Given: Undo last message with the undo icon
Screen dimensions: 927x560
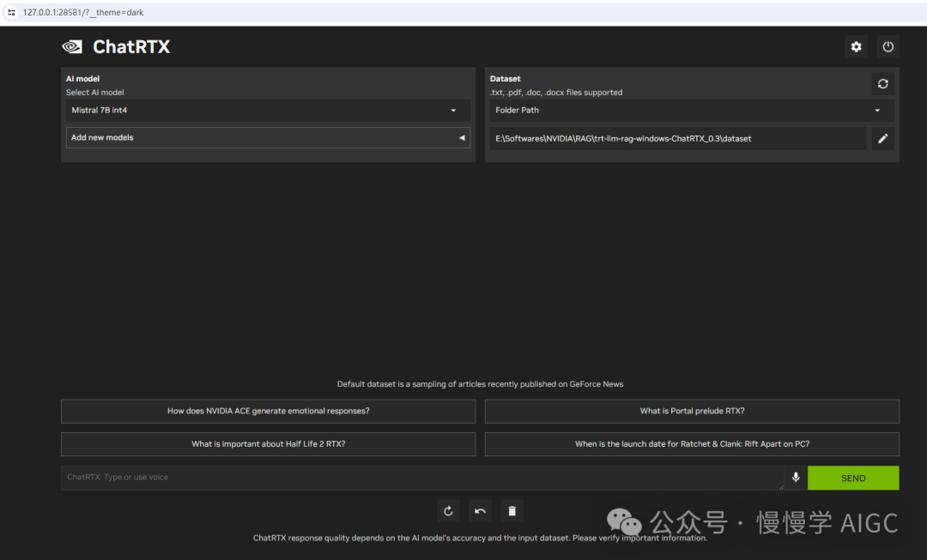Looking at the screenshot, I should click(x=480, y=511).
